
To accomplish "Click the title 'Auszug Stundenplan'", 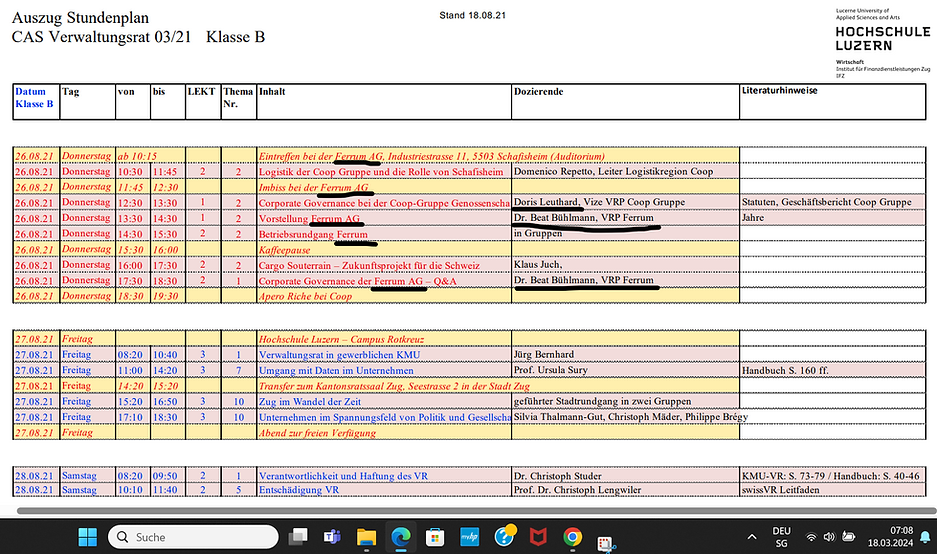I will tap(80, 18).
